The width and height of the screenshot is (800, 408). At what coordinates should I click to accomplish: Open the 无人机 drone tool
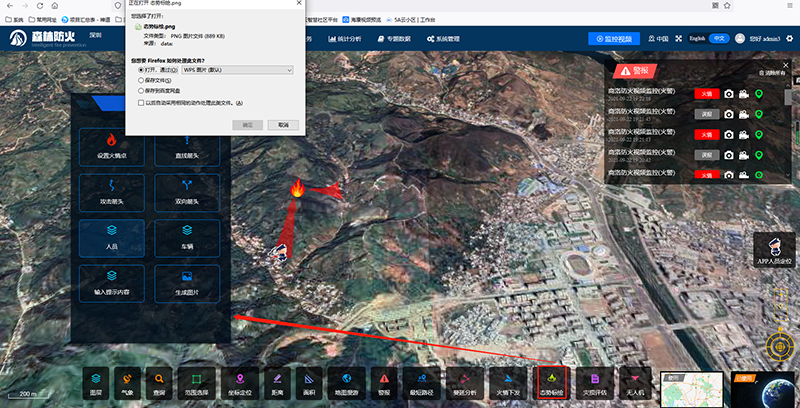pos(635,383)
